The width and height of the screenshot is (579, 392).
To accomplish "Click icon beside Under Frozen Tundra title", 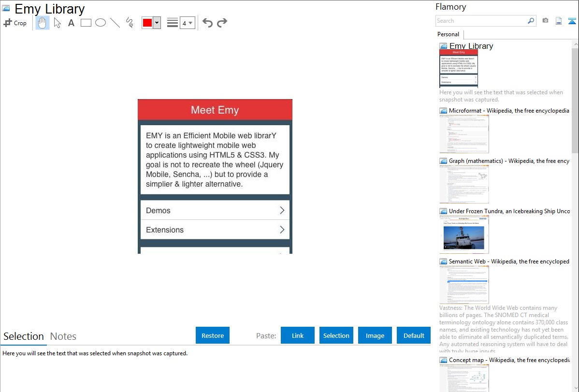I will pyautogui.click(x=443, y=211).
